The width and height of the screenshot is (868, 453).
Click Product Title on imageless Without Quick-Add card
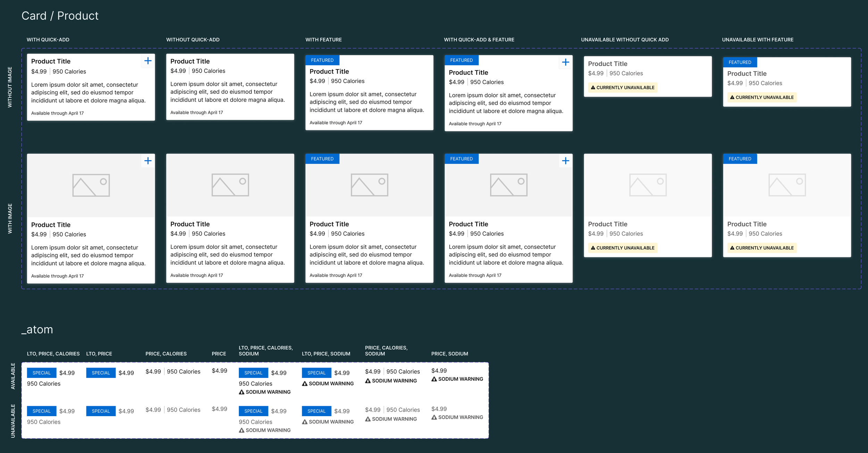point(190,61)
